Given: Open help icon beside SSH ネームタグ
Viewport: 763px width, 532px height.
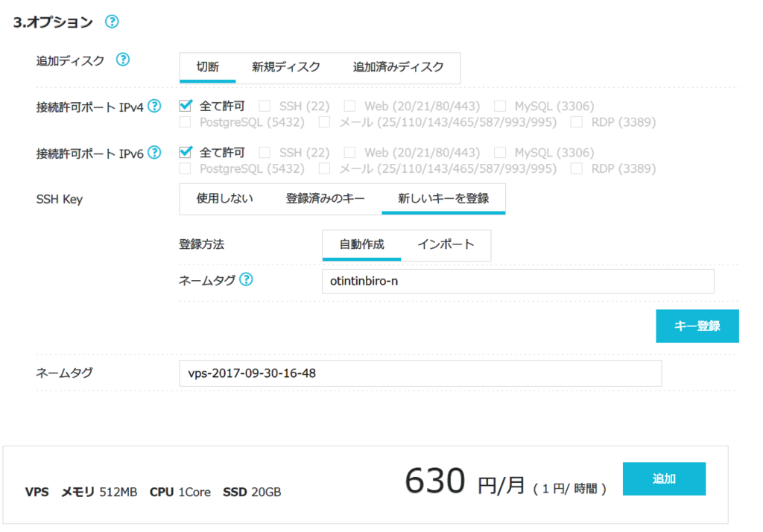Looking at the screenshot, I should 246,279.
